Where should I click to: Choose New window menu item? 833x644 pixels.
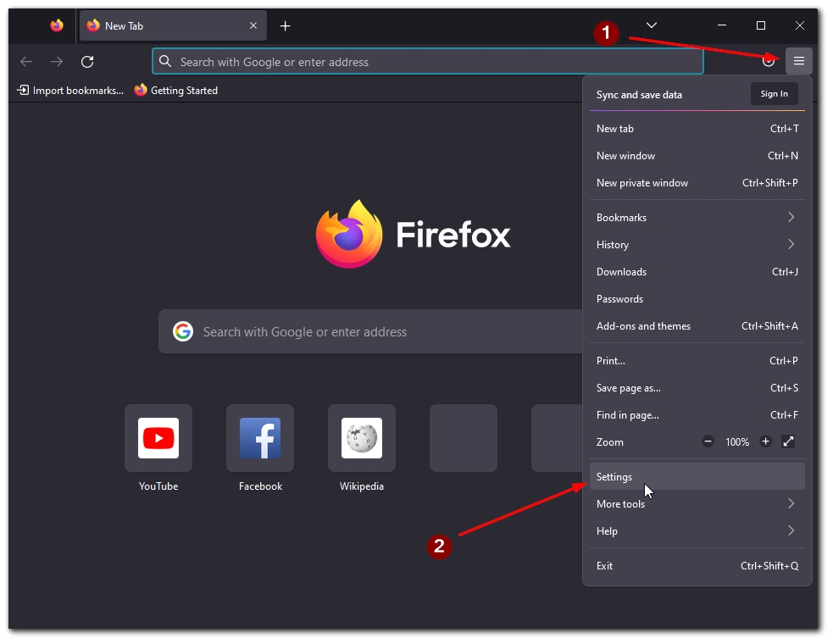[x=697, y=156]
